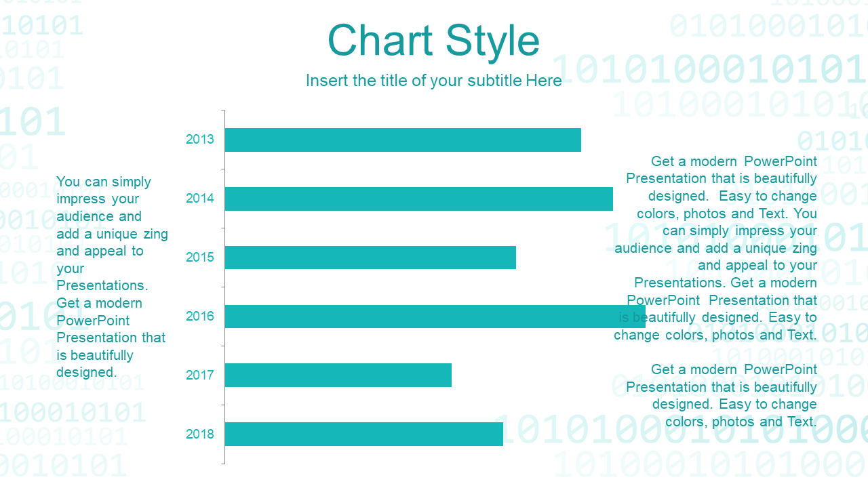The image size is (868, 488).
Task: Select the upper right paragraph text box
Action: (x=715, y=248)
